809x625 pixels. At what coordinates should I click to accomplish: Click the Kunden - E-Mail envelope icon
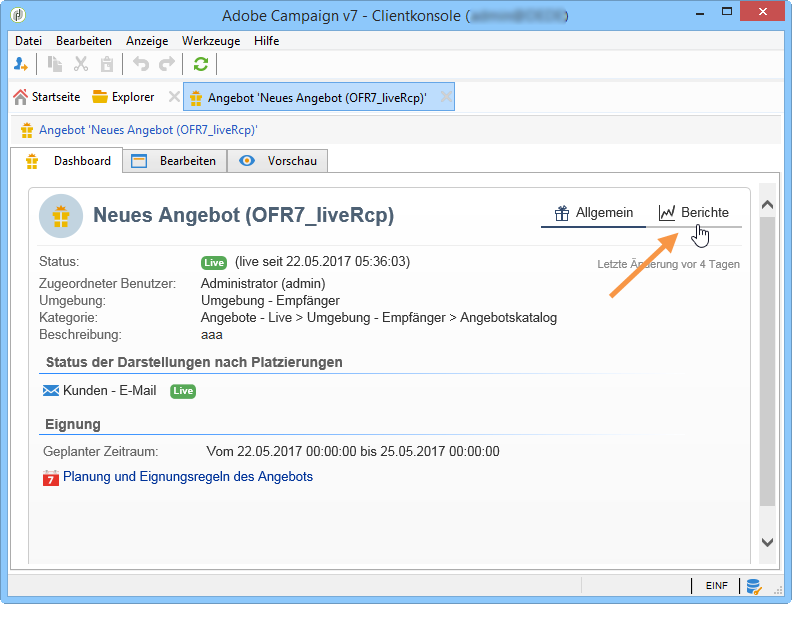click(51, 391)
